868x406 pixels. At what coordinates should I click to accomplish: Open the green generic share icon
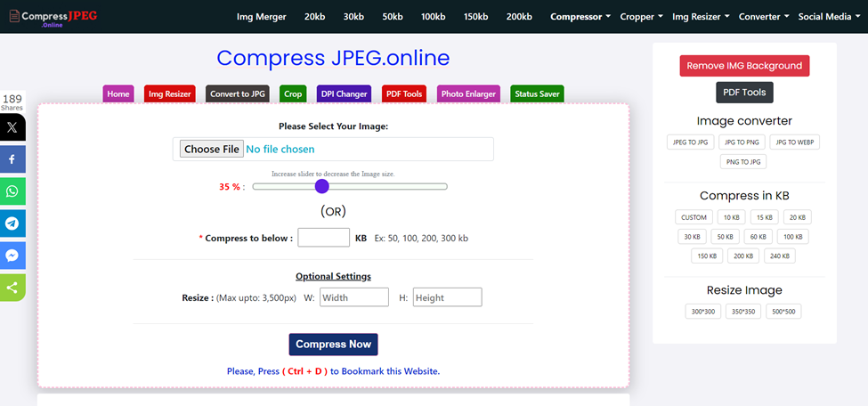point(12,288)
